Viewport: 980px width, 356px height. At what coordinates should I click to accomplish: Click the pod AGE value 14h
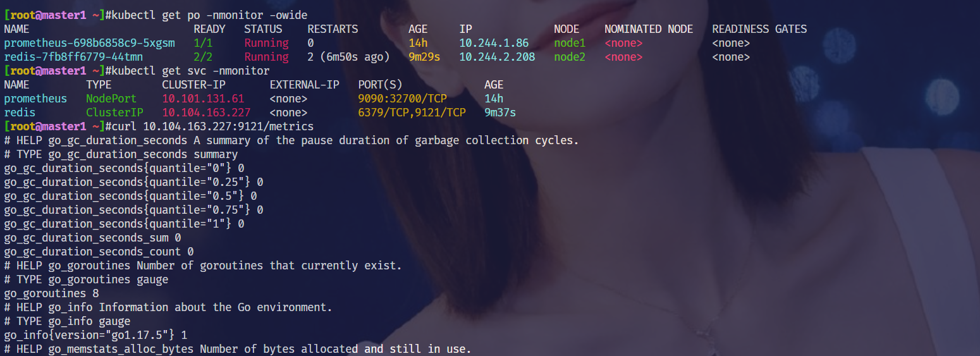[x=418, y=43]
